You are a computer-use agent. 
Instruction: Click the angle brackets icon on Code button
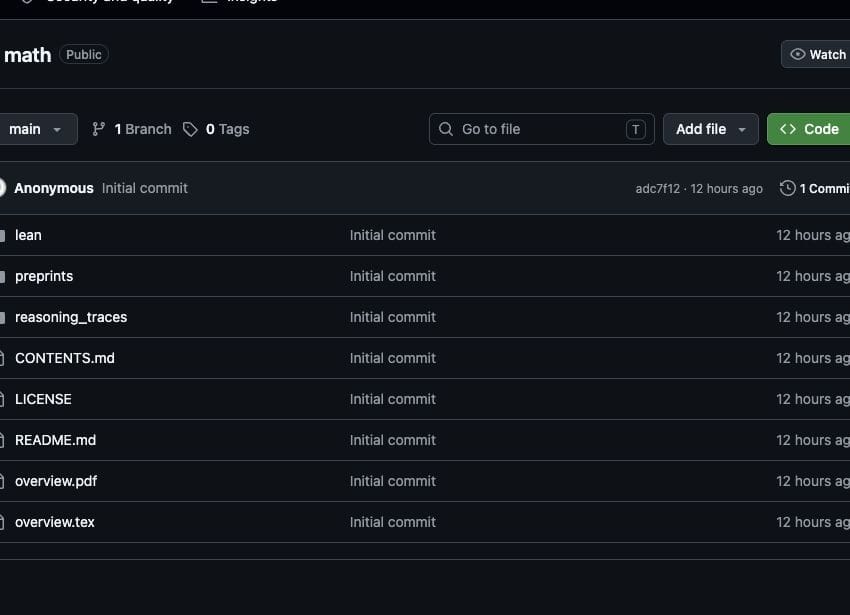[x=788, y=129]
